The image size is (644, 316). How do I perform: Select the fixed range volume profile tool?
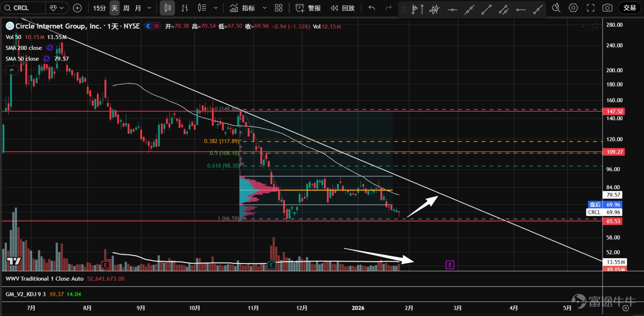[417, 9]
